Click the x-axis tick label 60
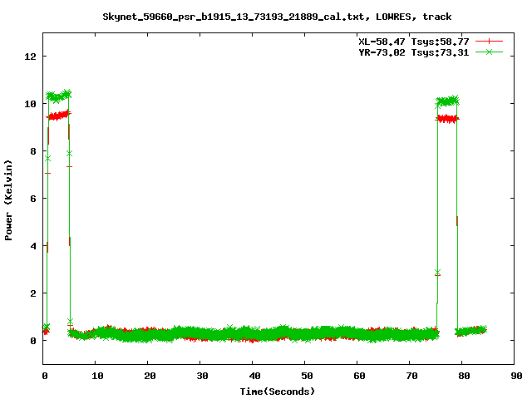532x399 pixels. pos(359,376)
